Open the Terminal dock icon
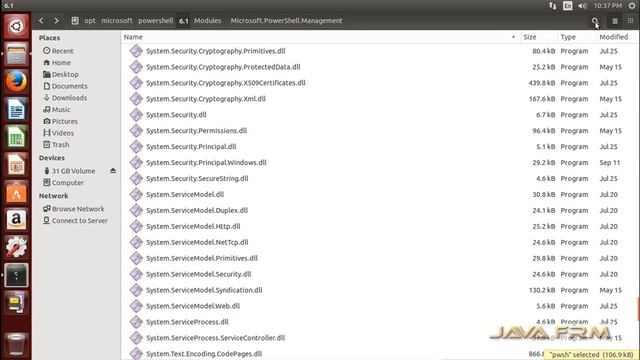640x360 pixels. click(16, 275)
